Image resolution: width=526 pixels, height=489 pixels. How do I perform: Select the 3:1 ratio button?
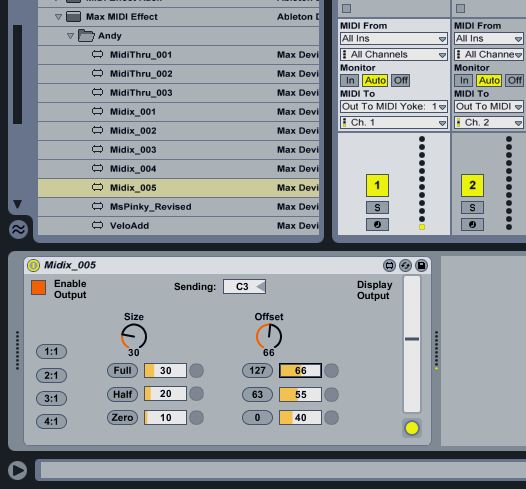[x=51, y=398]
